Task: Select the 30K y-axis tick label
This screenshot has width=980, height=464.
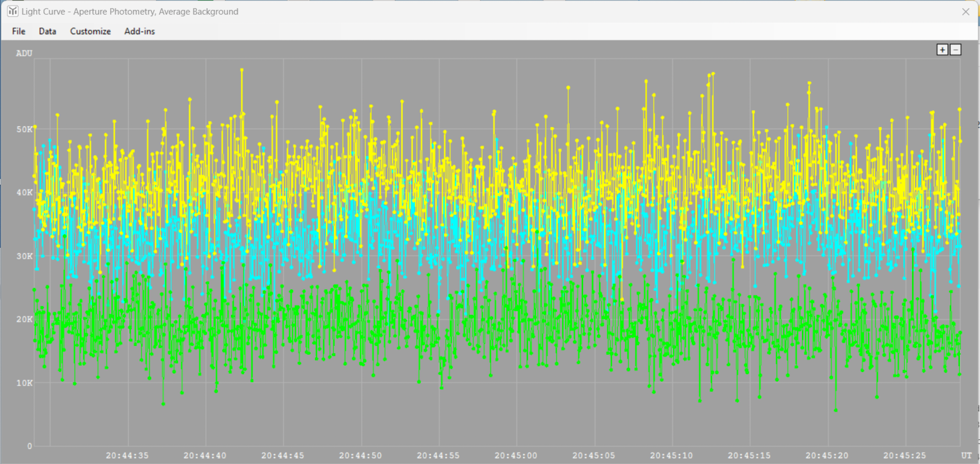Action: point(24,257)
